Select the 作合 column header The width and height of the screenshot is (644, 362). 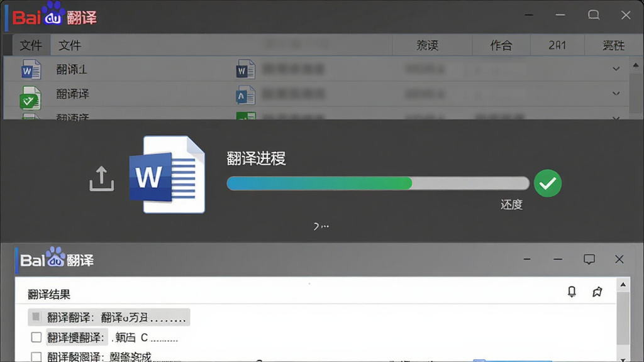501,45
